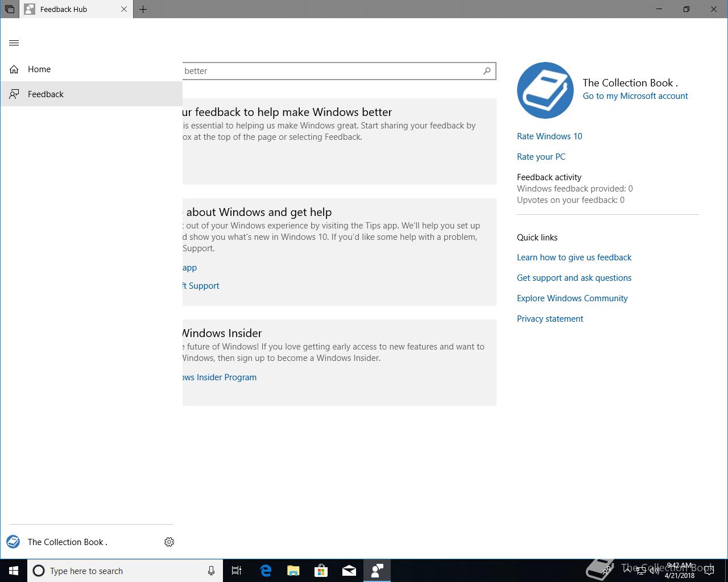Viewport: 728px width, 582px height.
Task: Open settings gear in sidebar
Action: (x=169, y=542)
